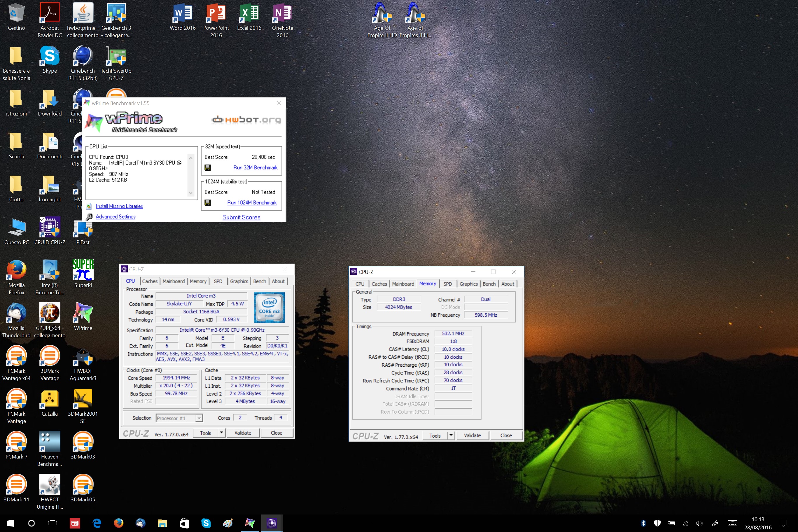Open Catzilla desktop shortcut
Screen dimensions: 798x532
(50, 402)
